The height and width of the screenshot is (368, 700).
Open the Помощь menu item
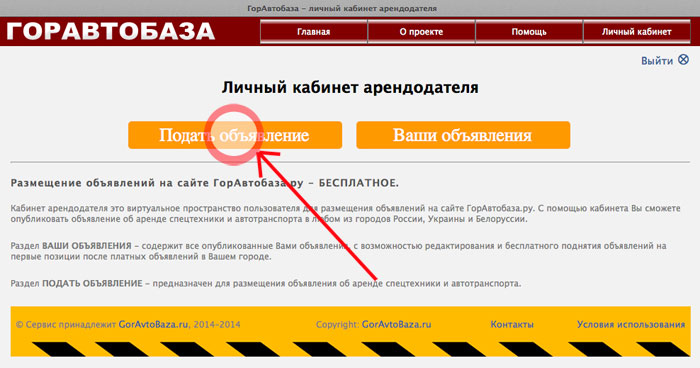[x=529, y=32]
